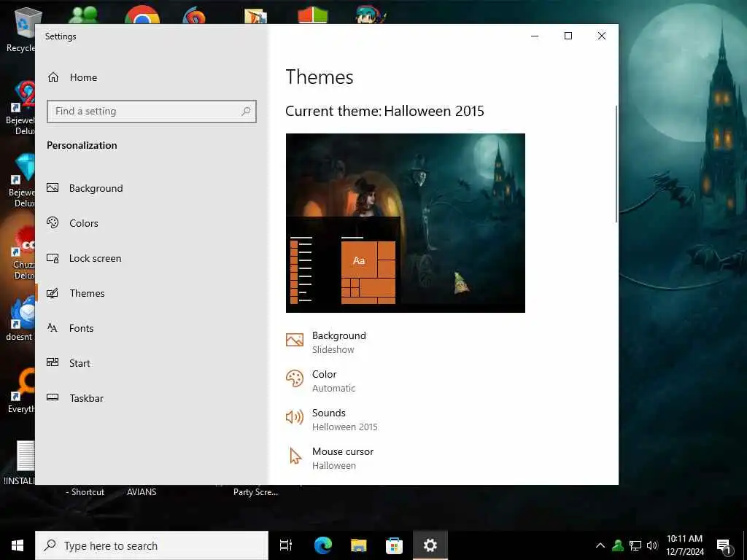Image resolution: width=747 pixels, height=560 pixels.
Task: Select the AVIANS desktop shortcut label
Action: [142, 492]
